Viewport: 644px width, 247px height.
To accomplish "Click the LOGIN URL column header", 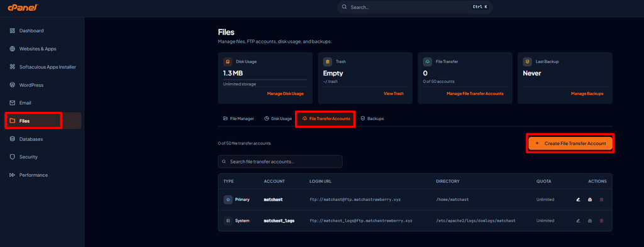I will 320,181.
